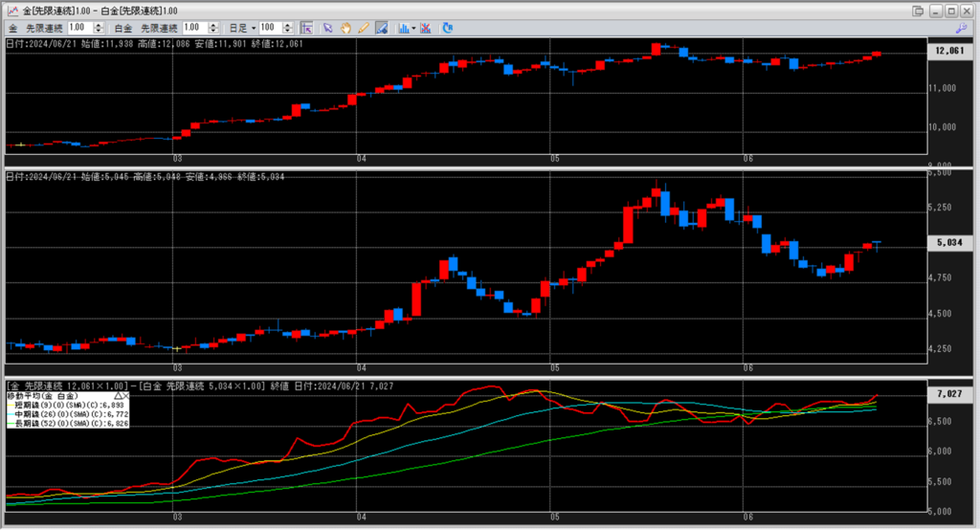
Task: Select the arrow pointer cursor tool
Action: tap(327, 28)
